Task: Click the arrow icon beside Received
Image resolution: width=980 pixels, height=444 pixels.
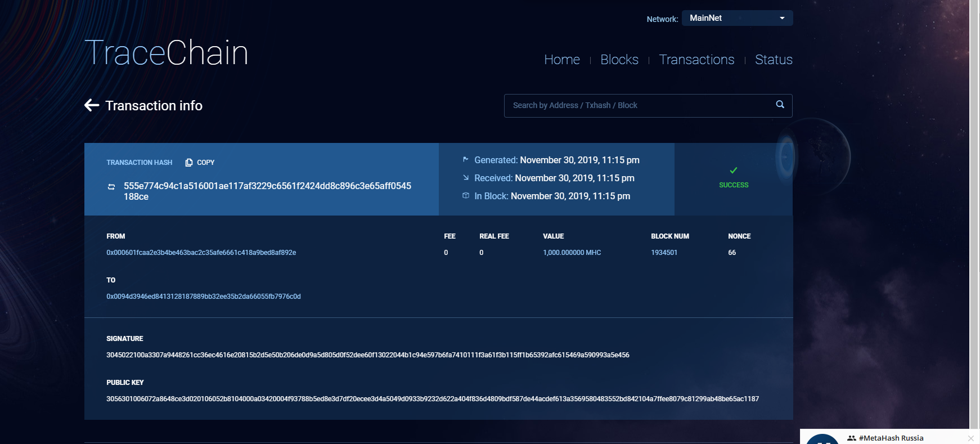Action: click(466, 177)
